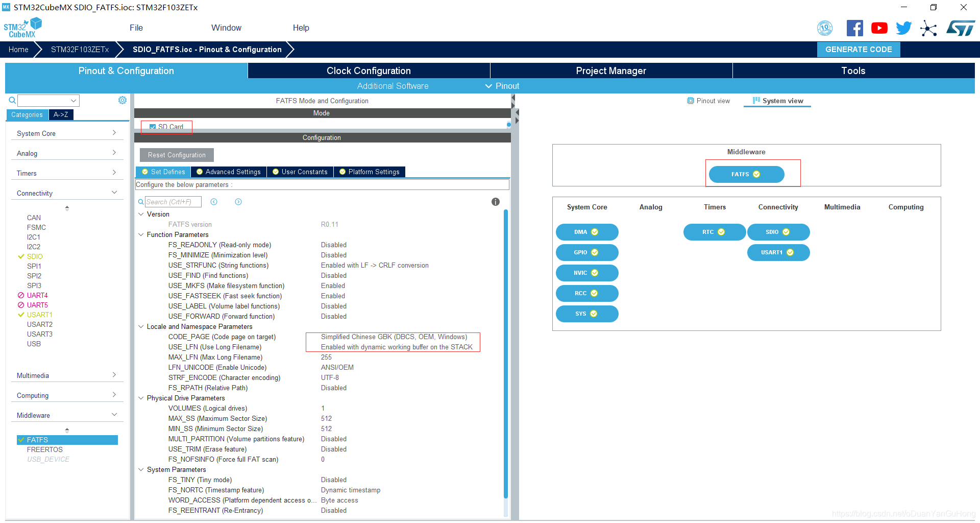
Task: Select FSMC in Connectivity list
Action: (x=36, y=227)
